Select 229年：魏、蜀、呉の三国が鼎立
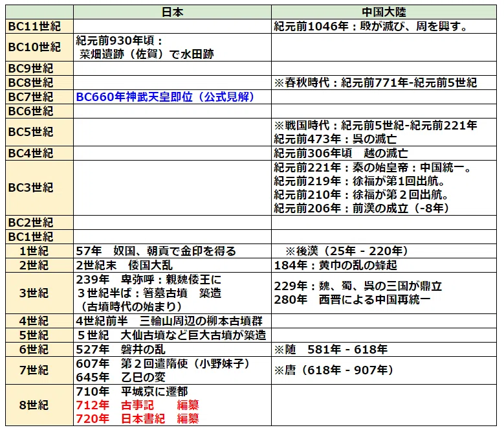Viewport: 504px width, 430px height. pos(358,286)
